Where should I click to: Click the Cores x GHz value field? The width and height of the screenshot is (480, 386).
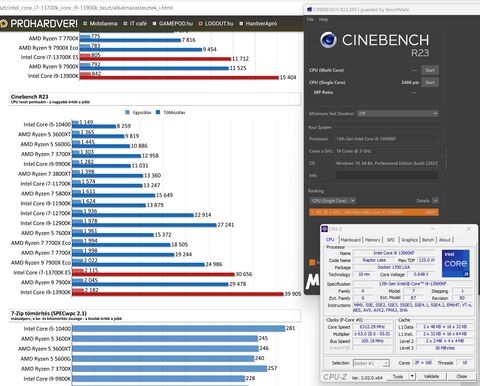click(387, 151)
